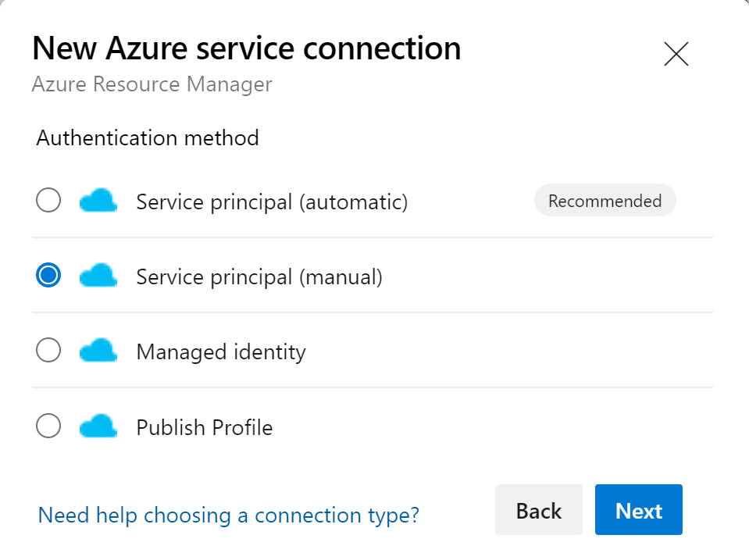Click the cloud icon beside Service principal (automatic)
Screen dimensions: 749x560
[98, 201]
